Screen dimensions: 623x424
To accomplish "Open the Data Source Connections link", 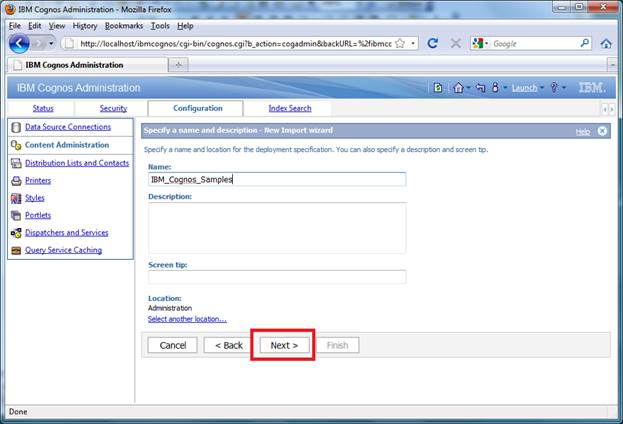I will click(68, 127).
